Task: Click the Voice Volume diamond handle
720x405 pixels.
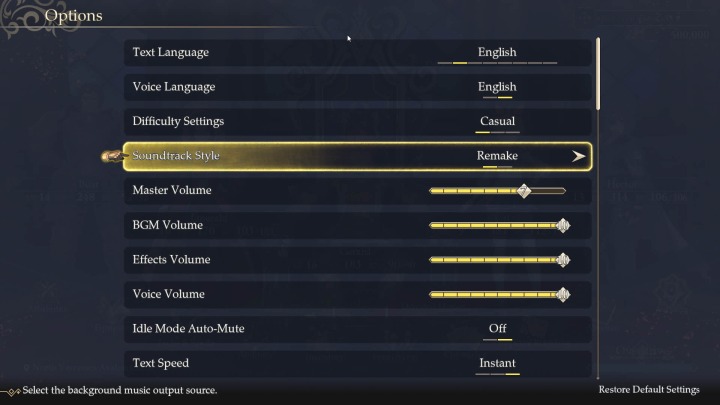Action: click(563, 294)
